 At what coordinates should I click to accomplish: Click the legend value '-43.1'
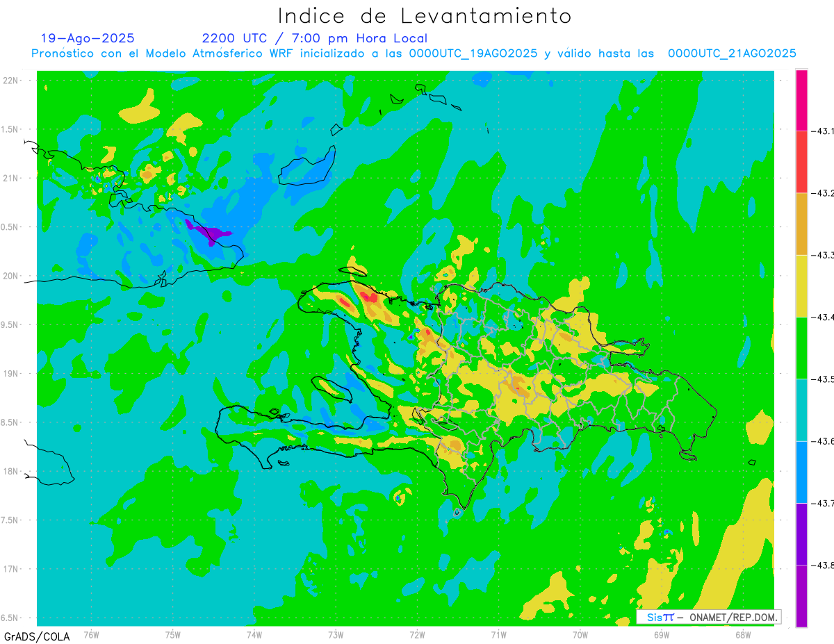tap(823, 131)
